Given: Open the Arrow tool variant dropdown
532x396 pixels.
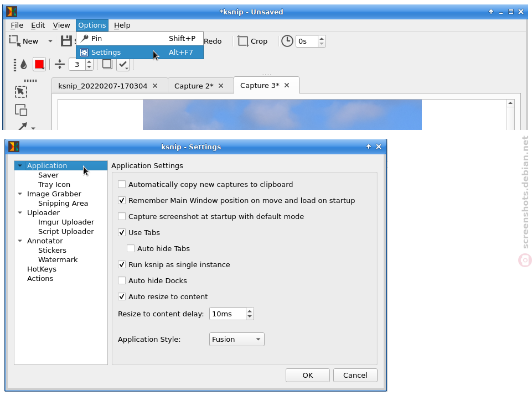Looking at the screenshot, I should pos(33,128).
